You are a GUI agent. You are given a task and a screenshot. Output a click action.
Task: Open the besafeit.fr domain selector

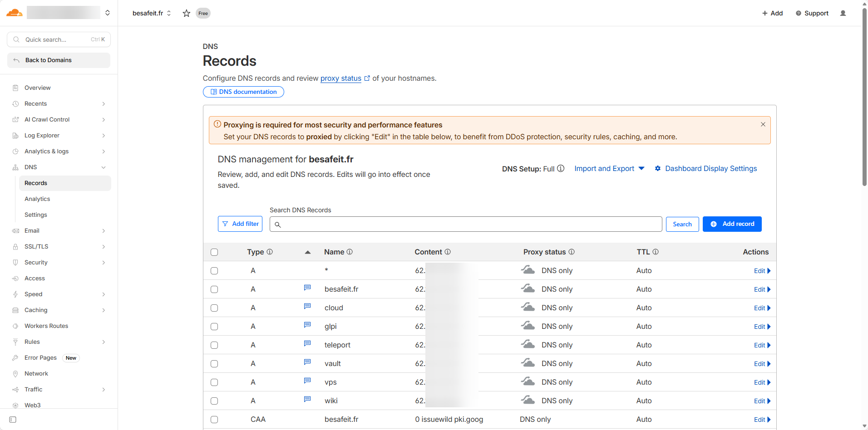point(152,13)
